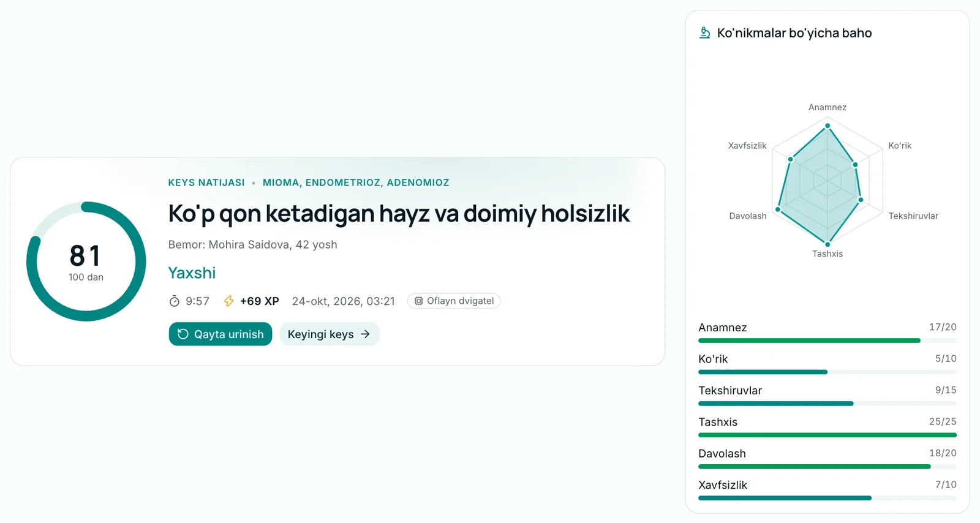Screen dimensions: 980x523
Task: Click the Xavfsizlik progress bar
Action: tap(827, 498)
